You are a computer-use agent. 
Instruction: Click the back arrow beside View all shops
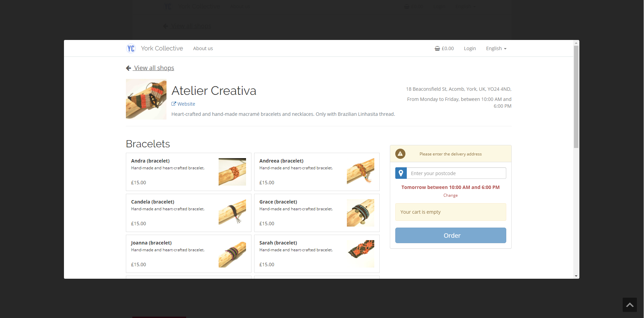(x=129, y=68)
